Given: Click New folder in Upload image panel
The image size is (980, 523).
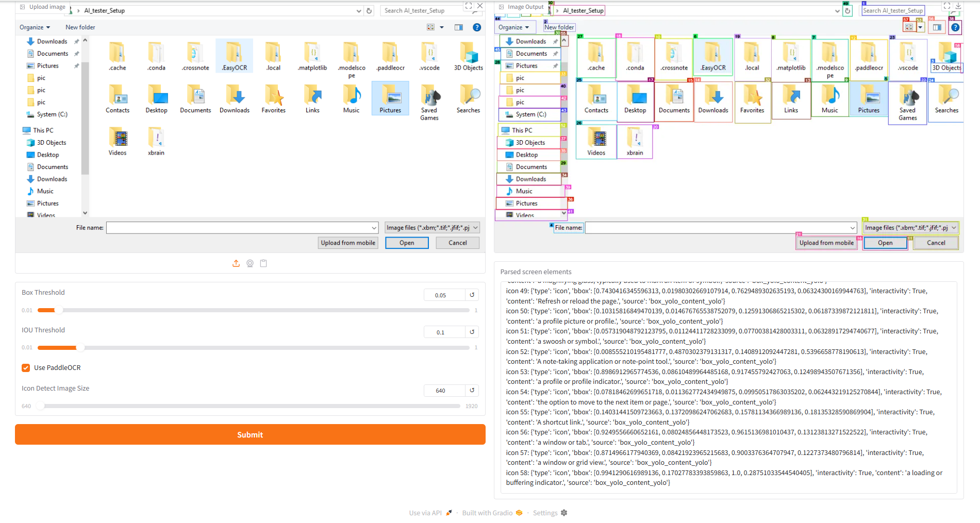Looking at the screenshot, I should point(80,27).
